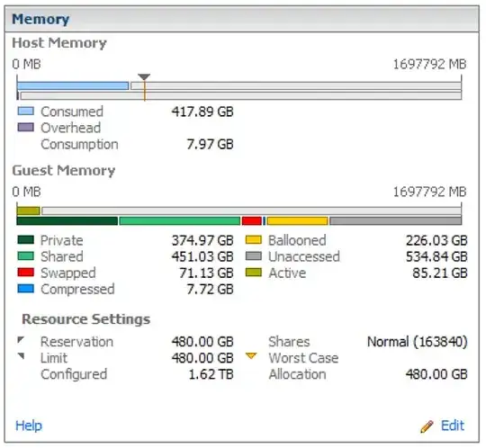Viewport: 486px width, 448px height.
Task: Click the Resource Settings heading
Action: (x=86, y=319)
